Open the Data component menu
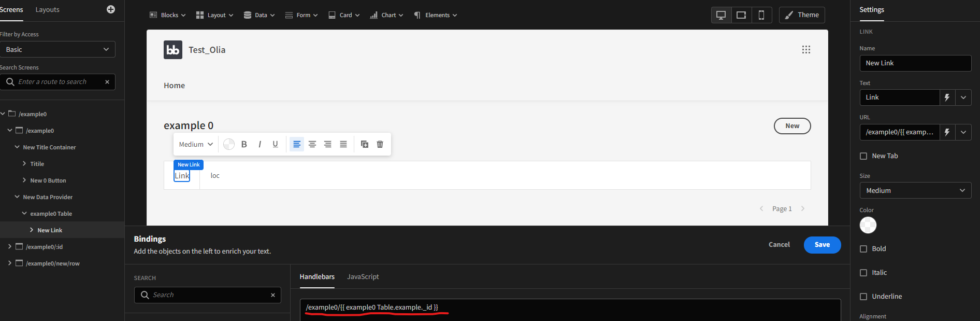980x321 pixels. [x=259, y=15]
